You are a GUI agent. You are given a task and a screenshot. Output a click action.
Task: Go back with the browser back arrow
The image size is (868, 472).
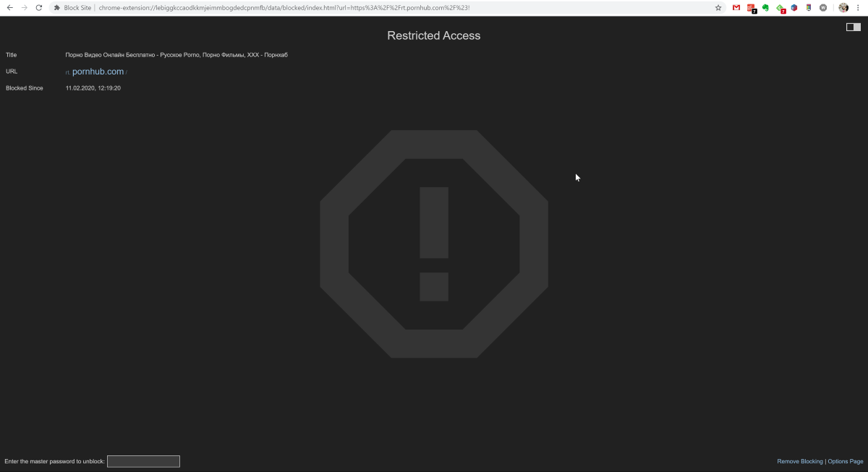[x=10, y=8]
